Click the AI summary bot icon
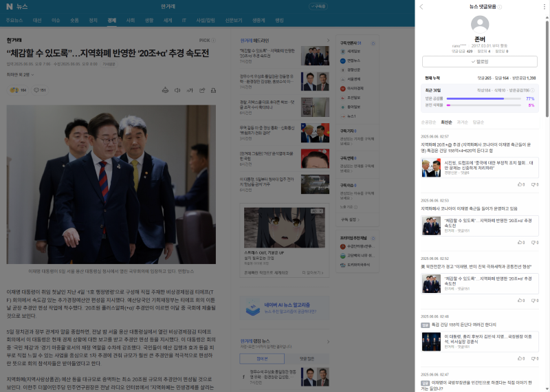This screenshot has height=392, width=550. 165,90
